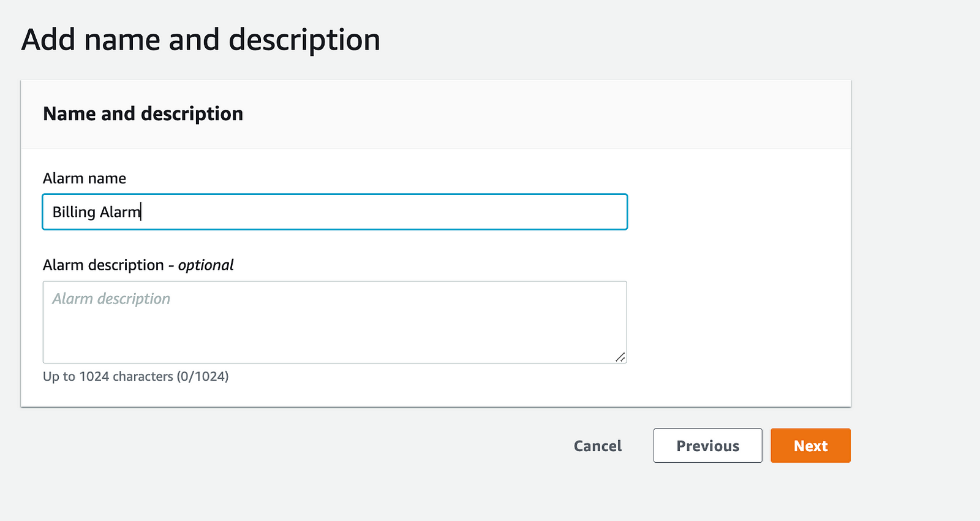
Task: Focus the Alarm name input field
Action: (x=334, y=212)
